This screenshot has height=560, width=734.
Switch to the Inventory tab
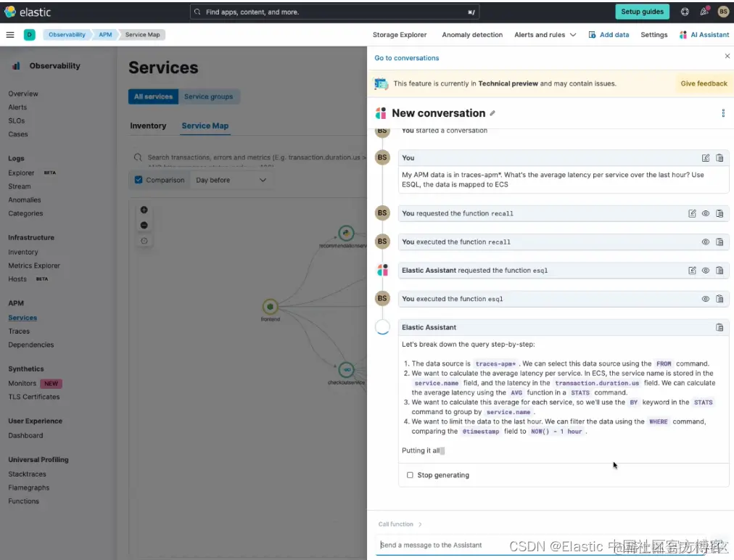(x=148, y=126)
